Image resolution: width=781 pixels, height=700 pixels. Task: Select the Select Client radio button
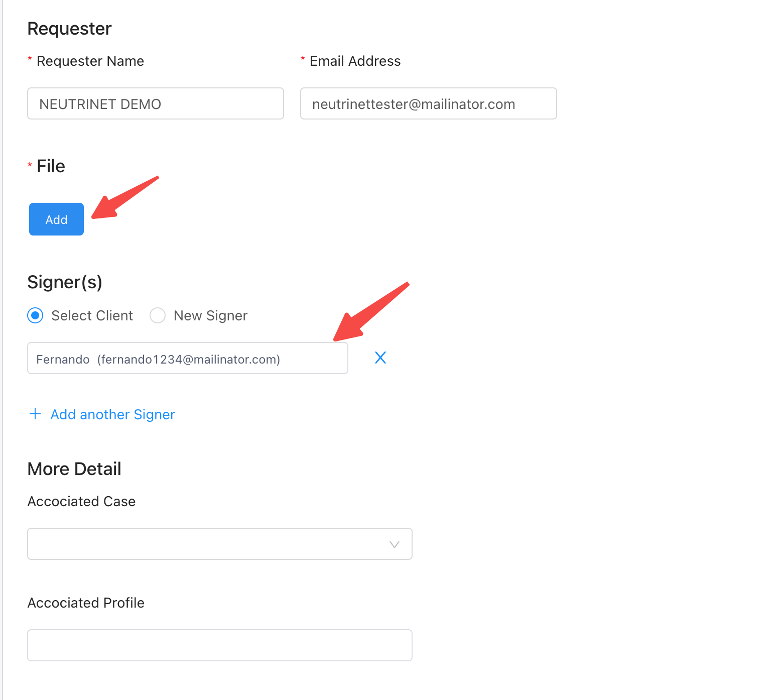(x=35, y=315)
